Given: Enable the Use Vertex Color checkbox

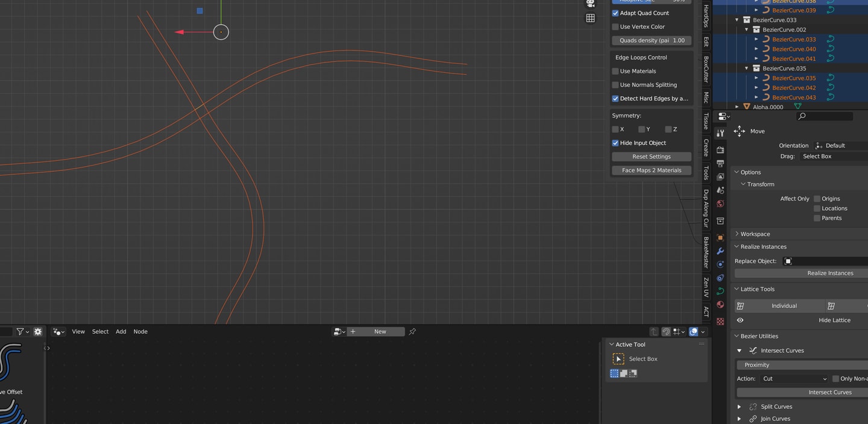Looking at the screenshot, I should click(615, 27).
